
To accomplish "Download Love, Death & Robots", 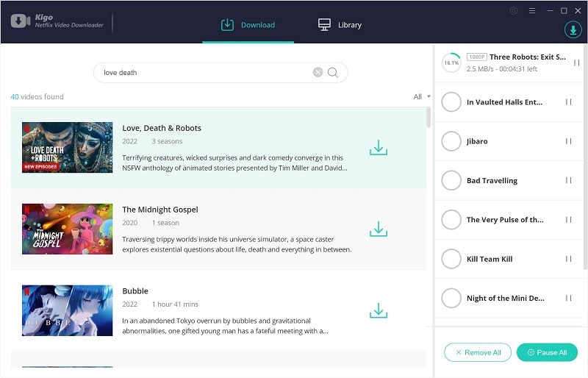I will click(x=379, y=148).
